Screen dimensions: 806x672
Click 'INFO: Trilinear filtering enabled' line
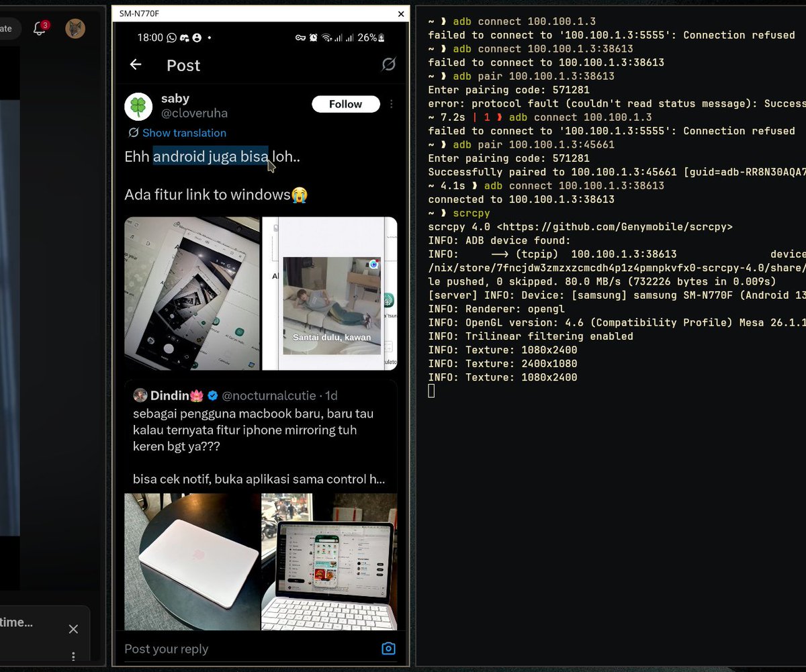point(531,336)
